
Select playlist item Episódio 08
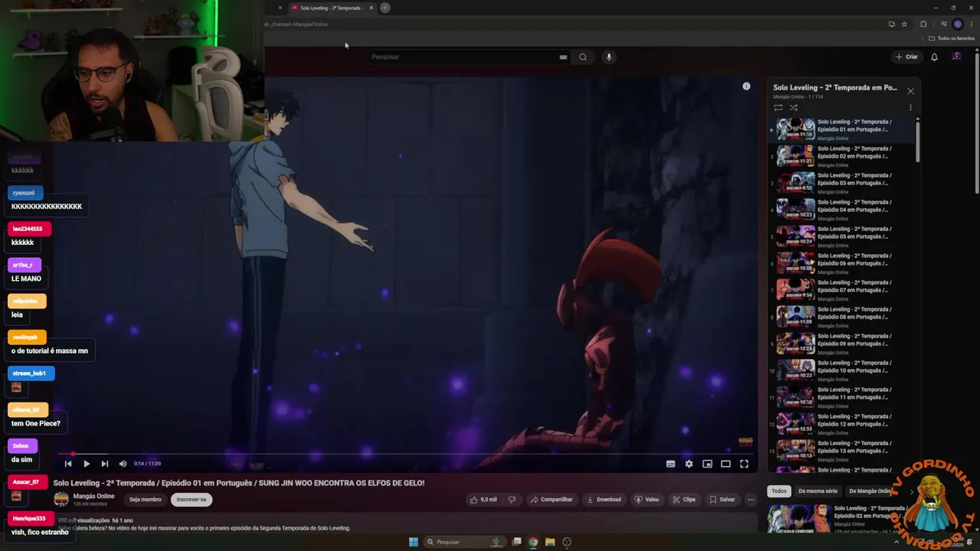point(842,316)
